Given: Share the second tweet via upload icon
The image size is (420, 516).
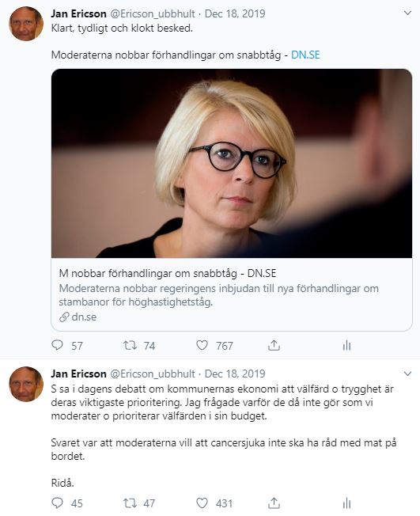Looking at the screenshot, I should (274, 503).
